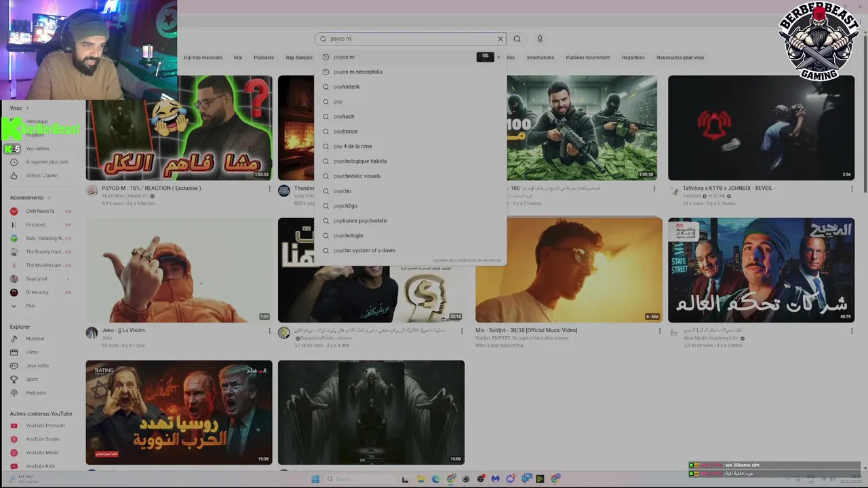The image size is (868, 488).
Task: Open the Windows Start button
Action: coord(315,479)
